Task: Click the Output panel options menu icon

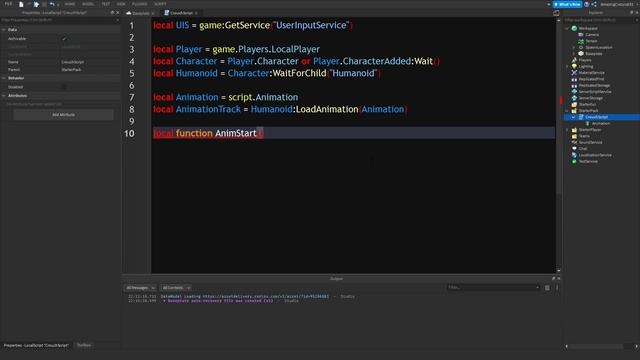Action: click(557, 288)
